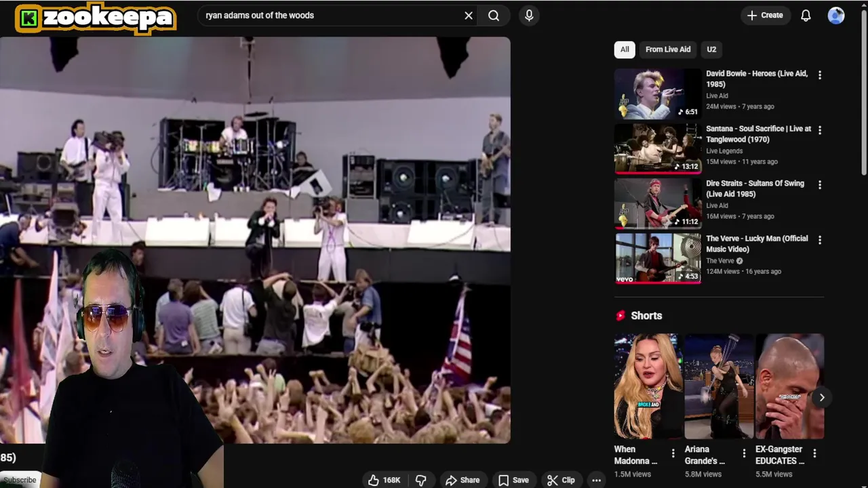868x488 pixels.
Task: Click '24M views · 7 years ago' text
Action: coord(740,106)
